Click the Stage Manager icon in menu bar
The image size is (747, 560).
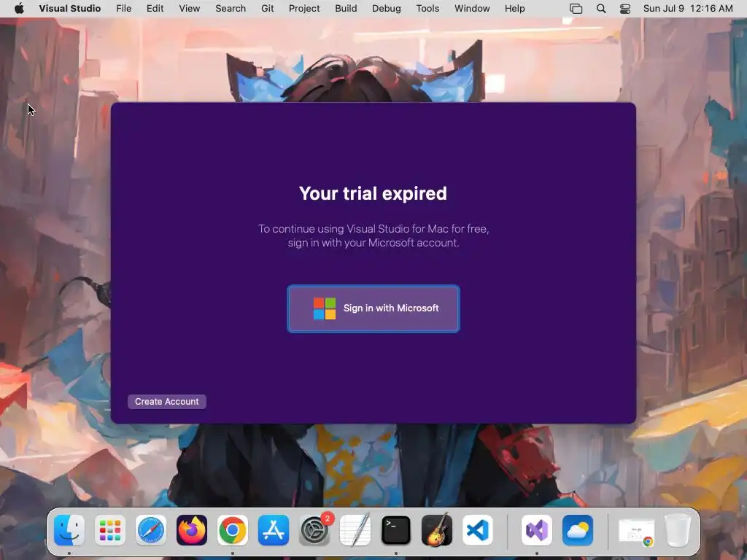[x=576, y=9]
